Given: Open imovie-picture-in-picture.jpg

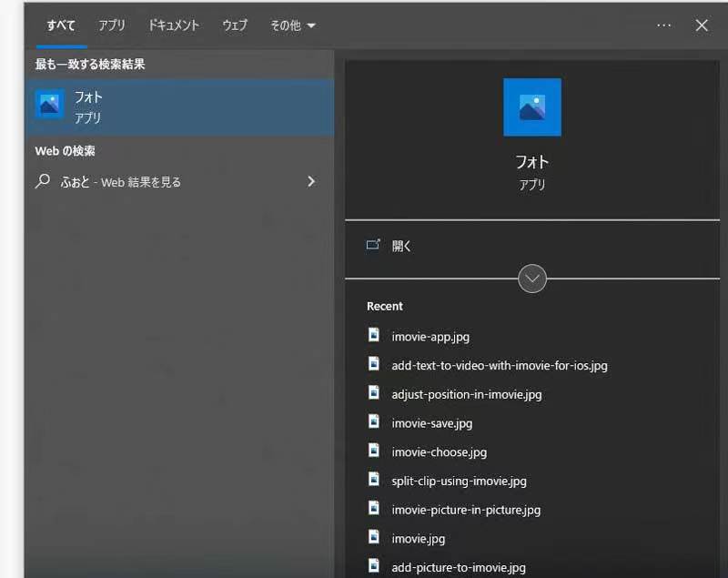Looking at the screenshot, I should pyautogui.click(x=466, y=510).
